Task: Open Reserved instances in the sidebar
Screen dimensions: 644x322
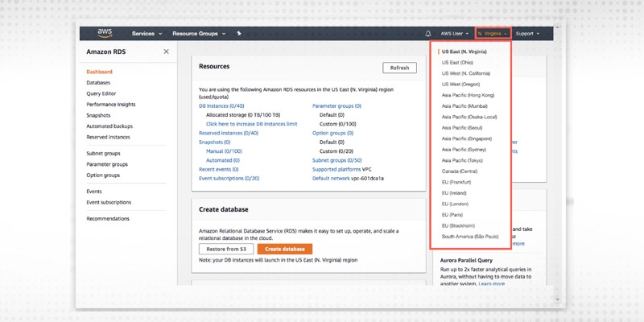Action: [x=108, y=137]
